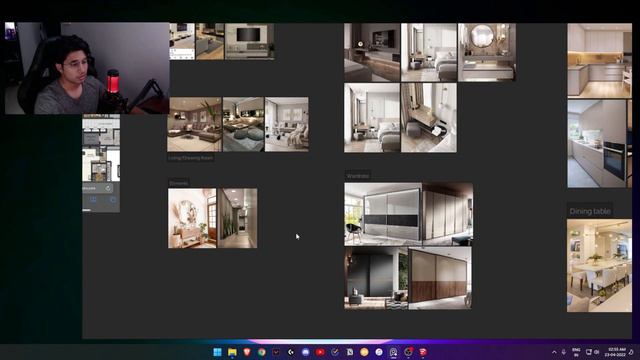Open the Windows Start menu
The width and height of the screenshot is (640, 360).
pos(217,352)
